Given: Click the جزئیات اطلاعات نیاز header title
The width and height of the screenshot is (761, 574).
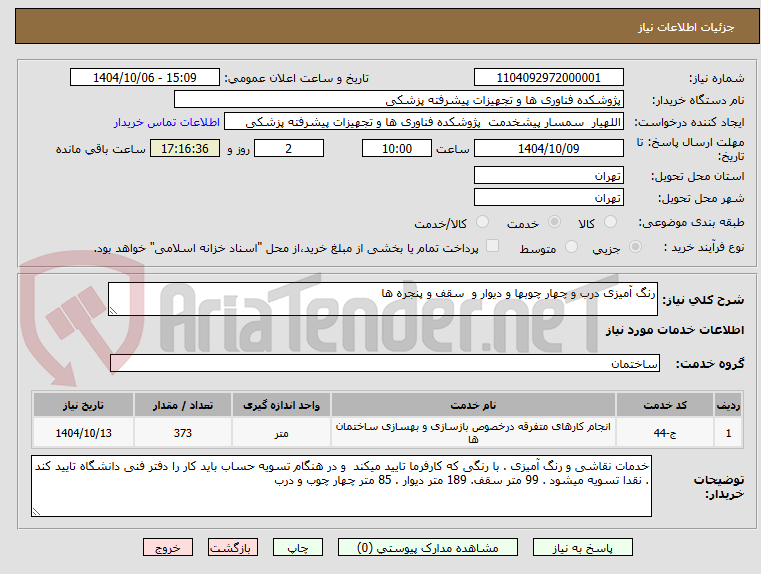Looking at the screenshot, I should [x=686, y=27].
